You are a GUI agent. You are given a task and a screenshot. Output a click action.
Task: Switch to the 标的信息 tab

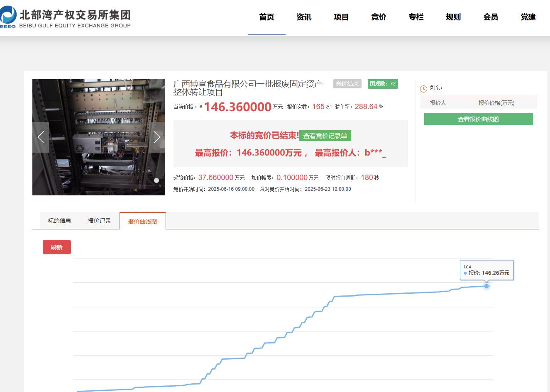click(x=60, y=221)
